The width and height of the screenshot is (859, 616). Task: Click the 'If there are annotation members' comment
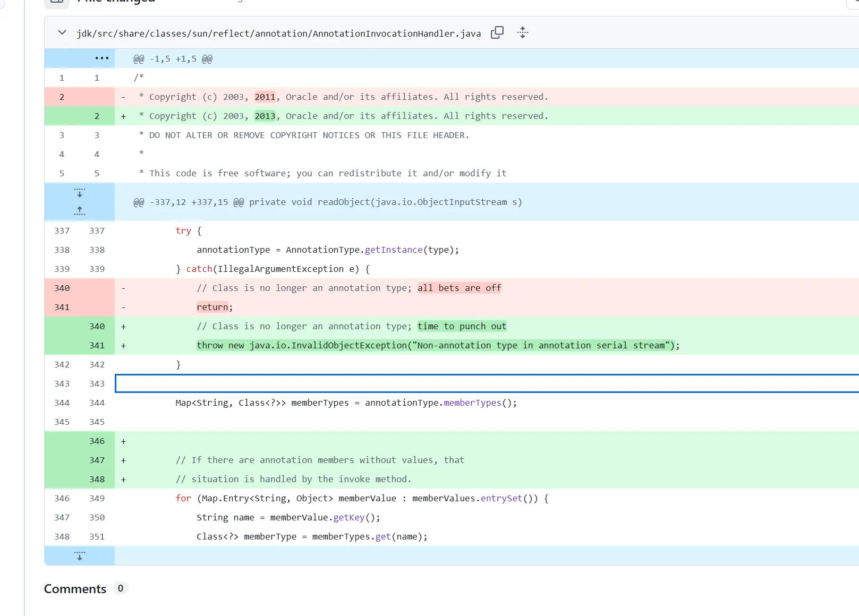(x=320, y=460)
